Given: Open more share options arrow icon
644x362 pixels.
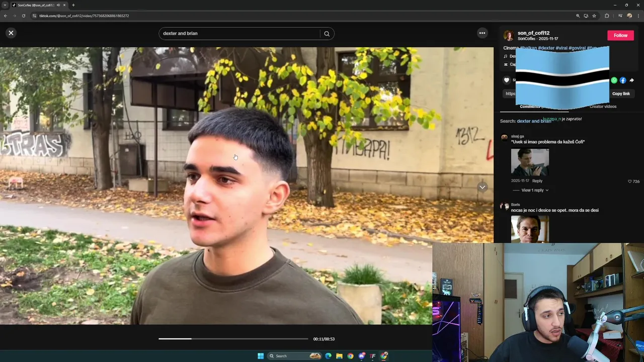Looking at the screenshot, I should (632, 80).
